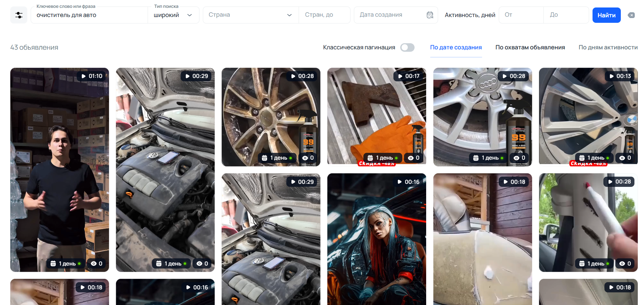Viewport: 644px width, 305px height.
Task: Switch to the По охватам объявления tab
Action: tap(530, 47)
